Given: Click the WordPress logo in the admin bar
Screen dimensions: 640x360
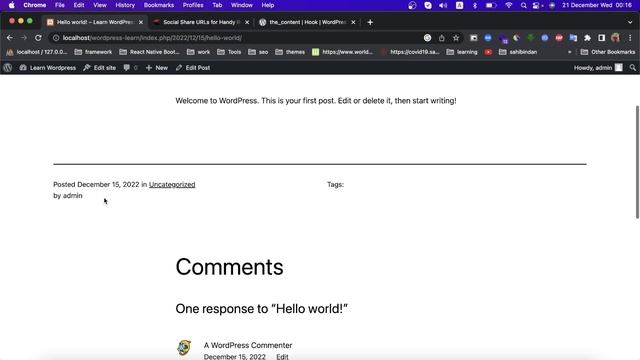Looking at the screenshot, I should [7, 68].
